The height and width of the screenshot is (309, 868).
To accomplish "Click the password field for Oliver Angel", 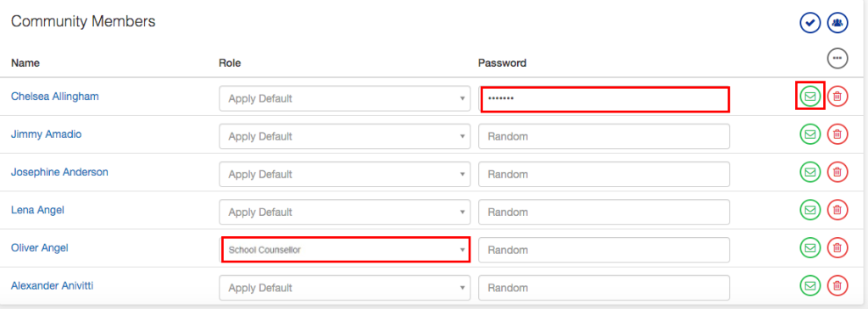I will tap(604, 250).
